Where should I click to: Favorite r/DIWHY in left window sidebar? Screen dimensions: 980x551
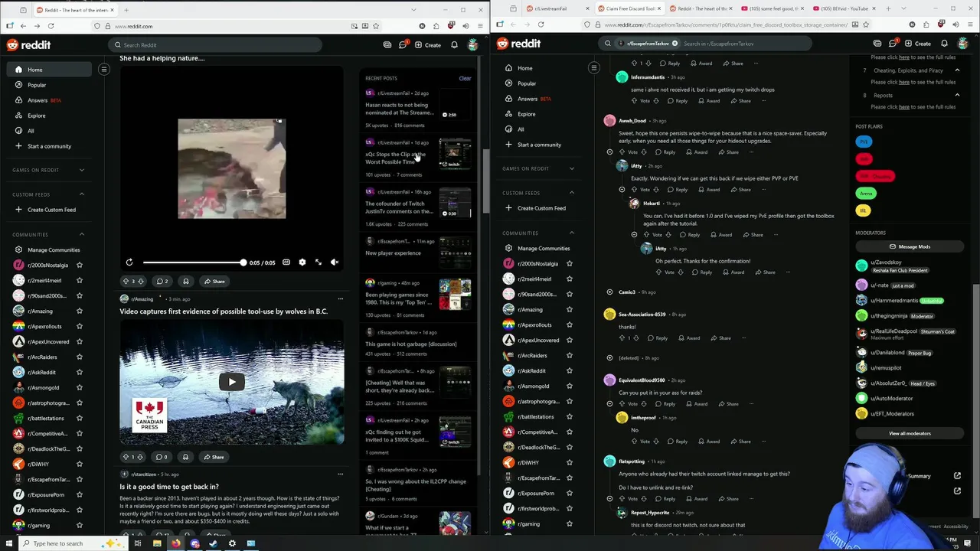(x=79, y=465)
